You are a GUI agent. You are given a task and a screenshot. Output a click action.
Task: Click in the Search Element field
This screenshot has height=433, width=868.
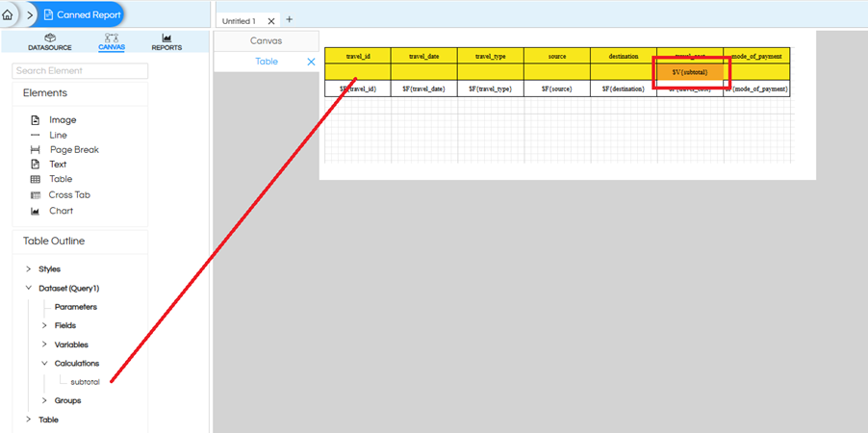tap(80, 71)
